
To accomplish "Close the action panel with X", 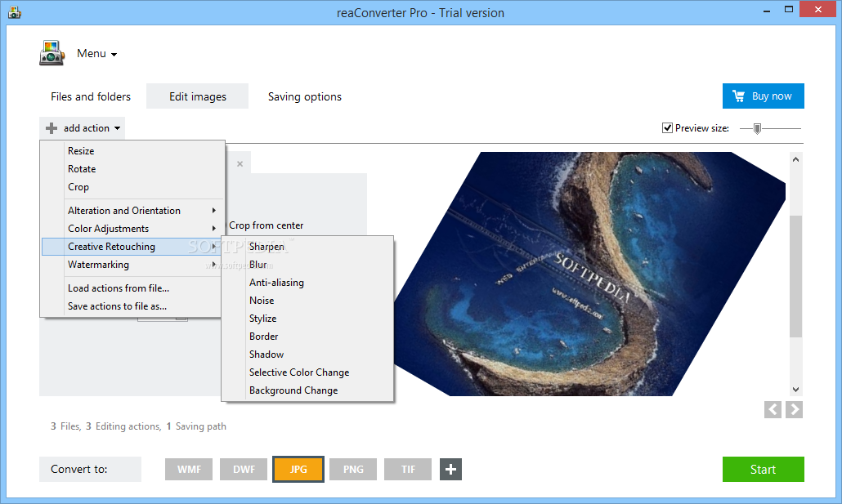I will point(240,163).
